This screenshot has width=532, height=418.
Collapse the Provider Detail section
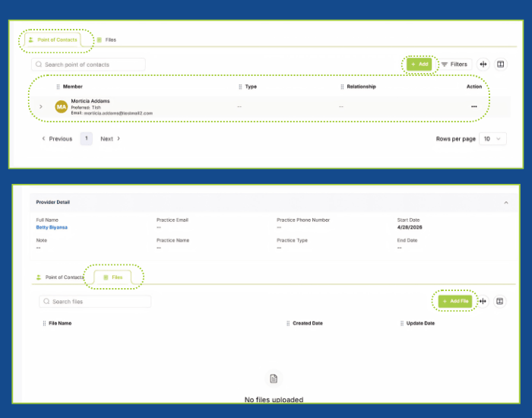click(x=506, y=203)
